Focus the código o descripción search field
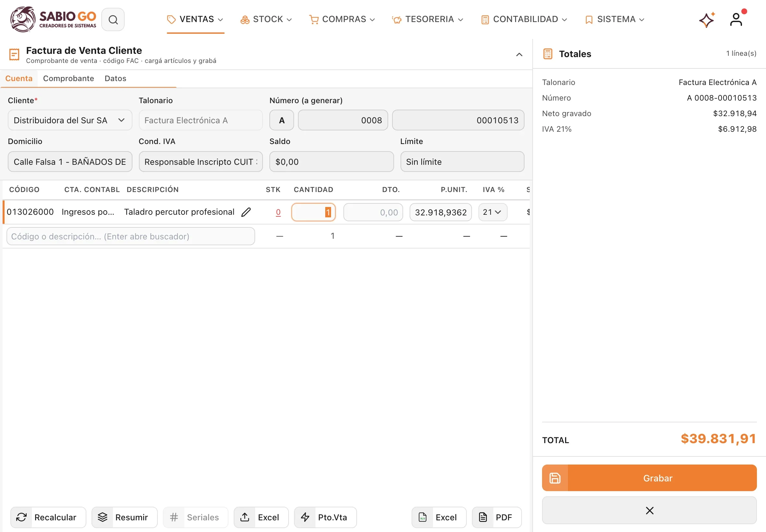This screenshot has height=532, width=766. (x=131, y=236)
